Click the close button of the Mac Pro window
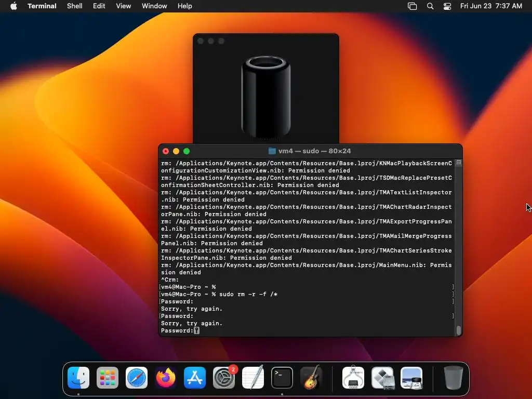This screenshot has height=399, width=532. pyautogui.click(x=201, y=41)
